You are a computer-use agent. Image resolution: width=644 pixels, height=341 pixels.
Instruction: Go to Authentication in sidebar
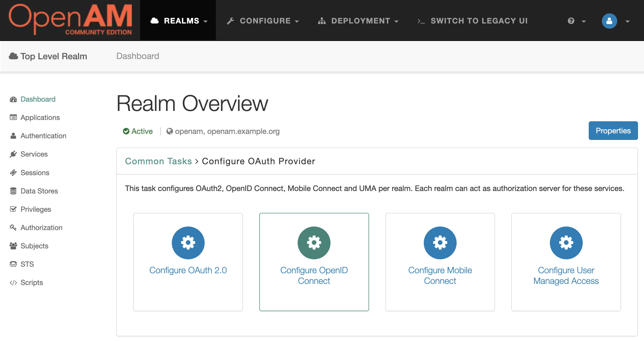pos(43,136)
